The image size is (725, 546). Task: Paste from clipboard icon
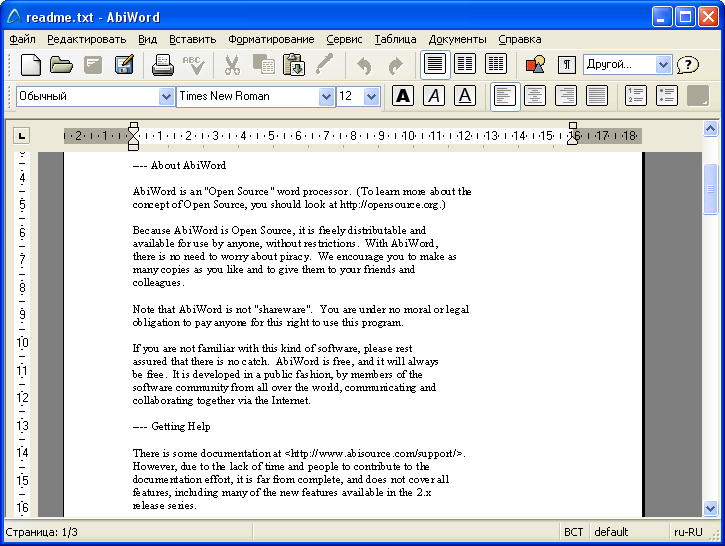[294, 65]
